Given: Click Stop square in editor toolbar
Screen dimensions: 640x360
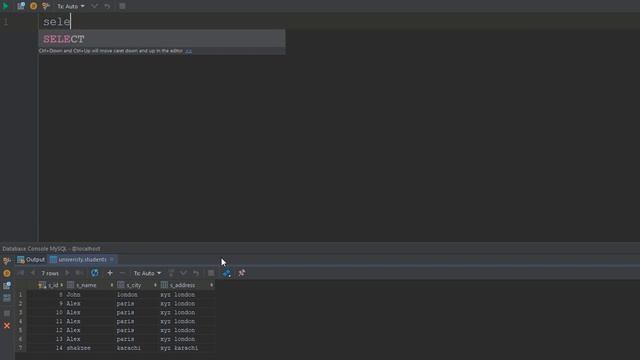Looking at the screenshot, I should pyautogui.click(x=122, y=6).
